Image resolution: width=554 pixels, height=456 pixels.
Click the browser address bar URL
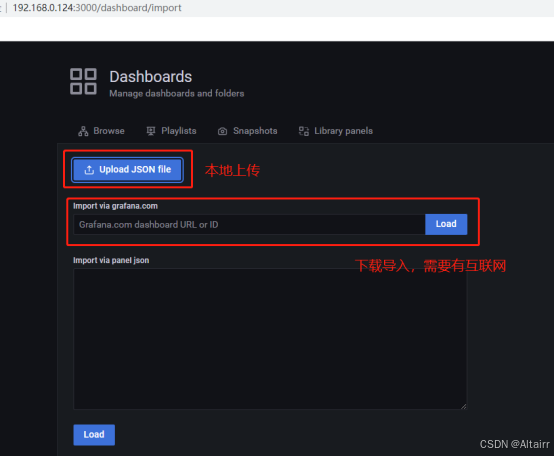click(97, 8)
